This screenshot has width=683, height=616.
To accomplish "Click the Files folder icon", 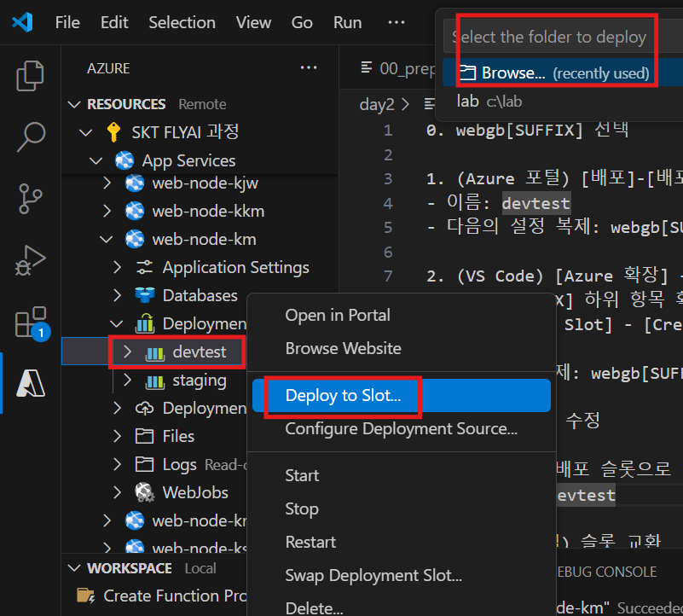I will pos(145,436).
